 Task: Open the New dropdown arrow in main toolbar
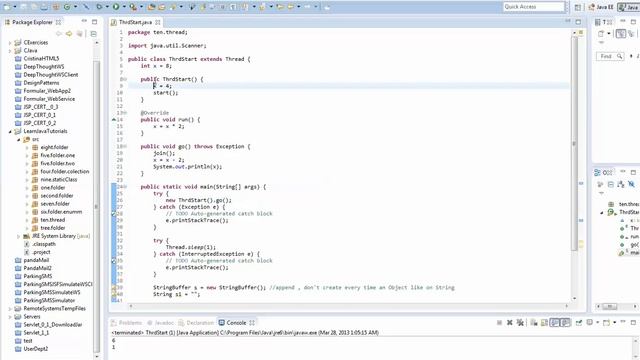(x=15, y=7)
